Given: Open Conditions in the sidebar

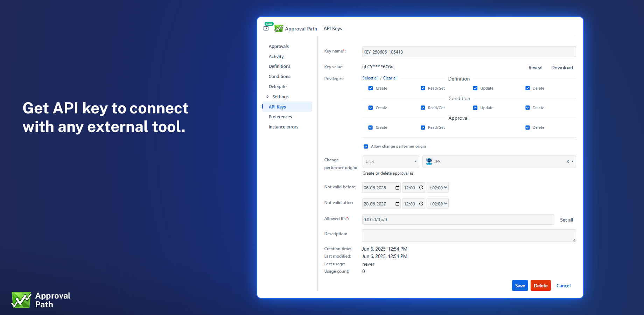Looking at the screenshot, I should (279, 76).
